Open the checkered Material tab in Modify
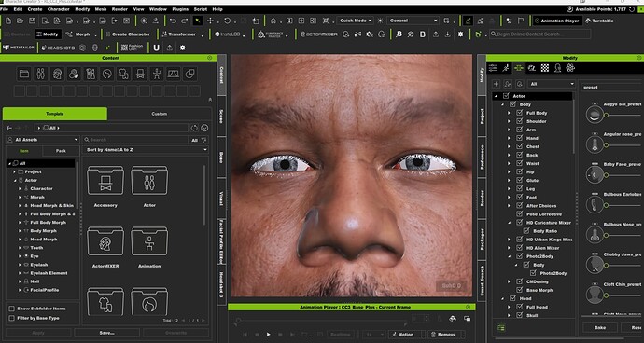The width and height of the screenshot is (644, 343). (x=545, y=68)
